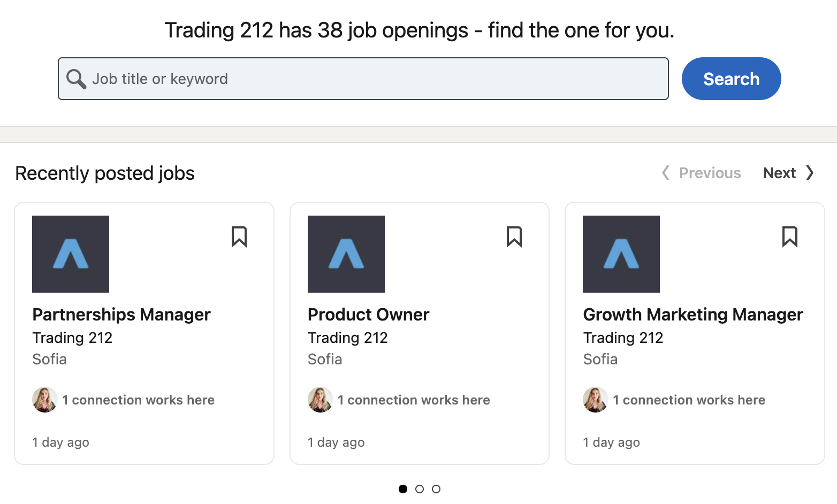
Task: Save the Partnerships Manager job with the bookmark icon
Action: pos(239,236)
